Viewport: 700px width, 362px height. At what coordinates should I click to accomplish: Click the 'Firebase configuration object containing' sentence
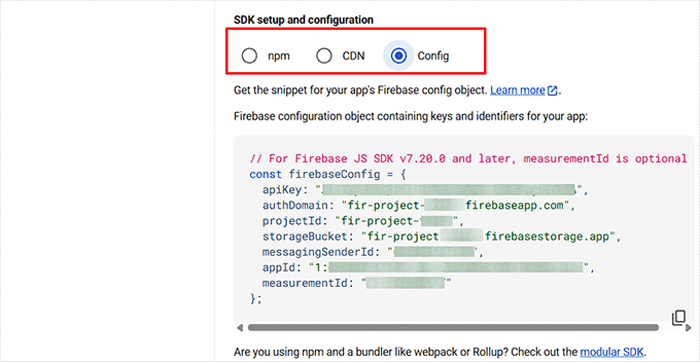[x=411, y=117]
